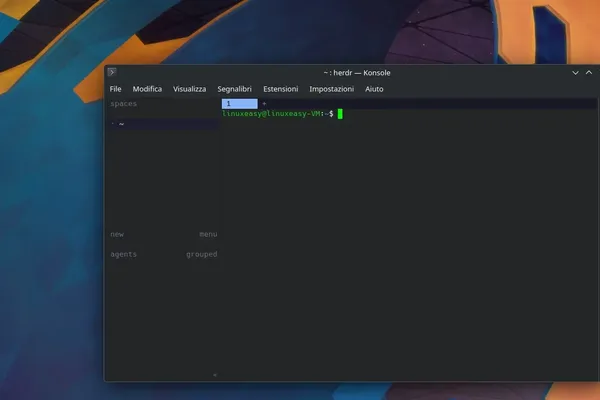The image size is (600, 400).
Task: Add a new tab with the plus icon
Action: [x=264, y=103]
